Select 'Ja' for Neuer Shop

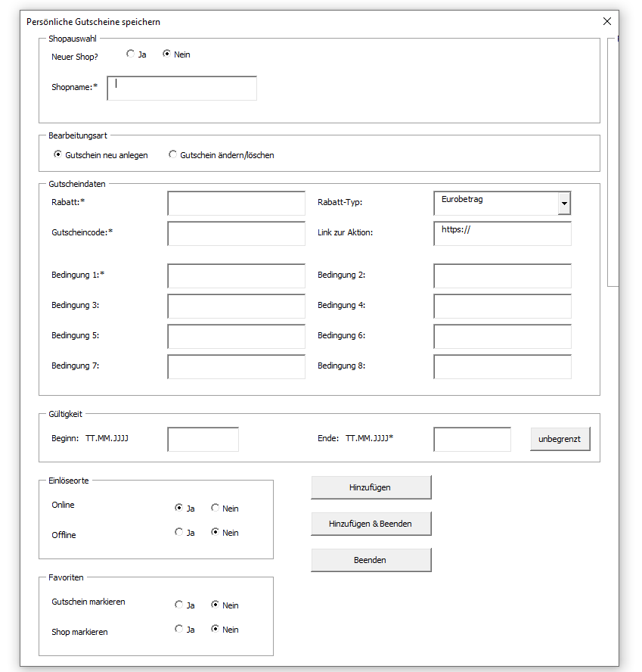click(131, 54)
